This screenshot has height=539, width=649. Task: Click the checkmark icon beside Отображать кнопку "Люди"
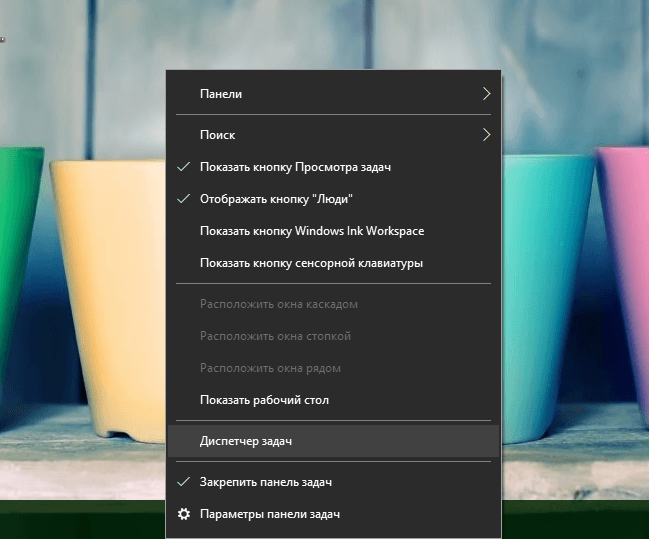pyautogui.click(x=183, y=199)
